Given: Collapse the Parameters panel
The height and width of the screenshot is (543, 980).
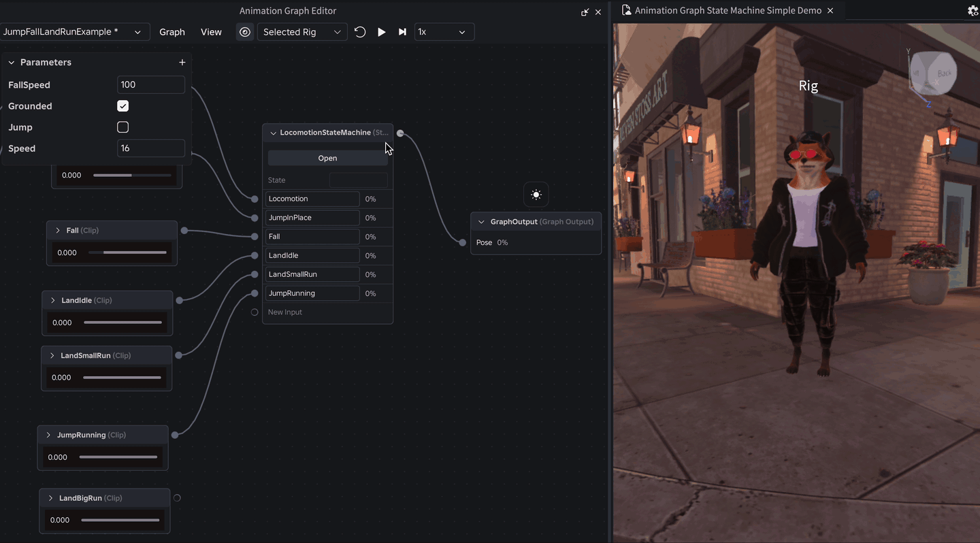Looking at the screenshot, I should click(12, 63).
